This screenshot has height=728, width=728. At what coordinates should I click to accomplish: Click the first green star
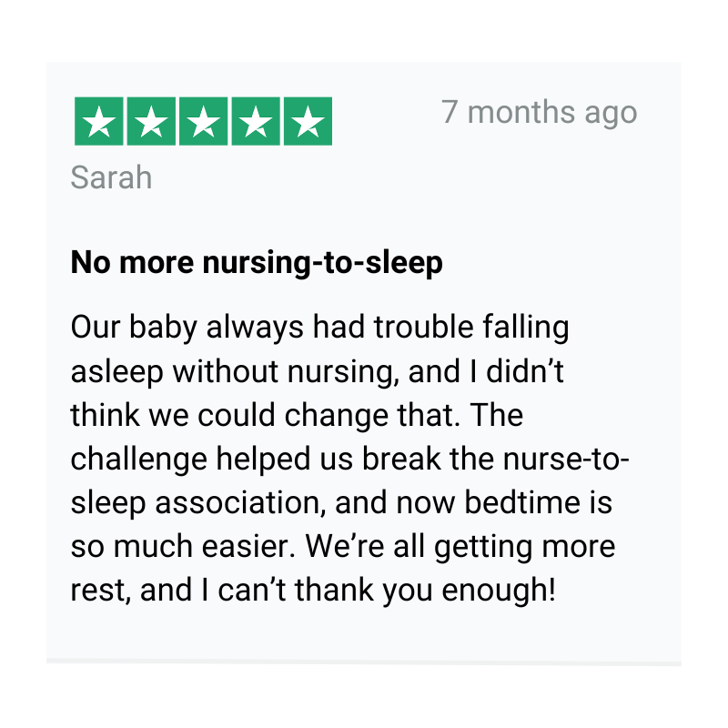pyautogui.click(x=98, y=122)
